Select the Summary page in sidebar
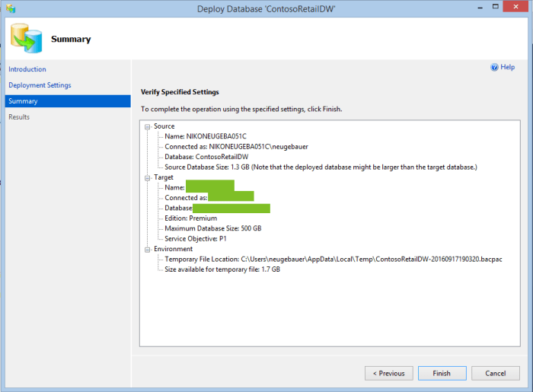The width and height of the screenshot is (533, 392). (23, 101)
